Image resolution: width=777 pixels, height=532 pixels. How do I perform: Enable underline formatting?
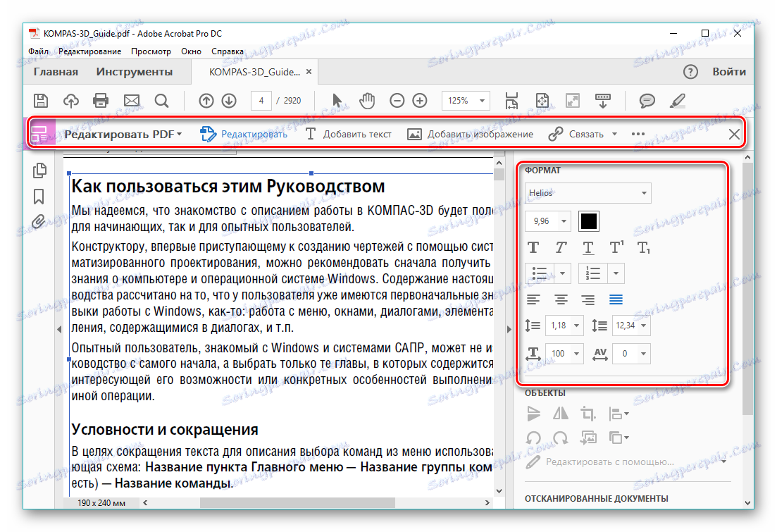588,247
